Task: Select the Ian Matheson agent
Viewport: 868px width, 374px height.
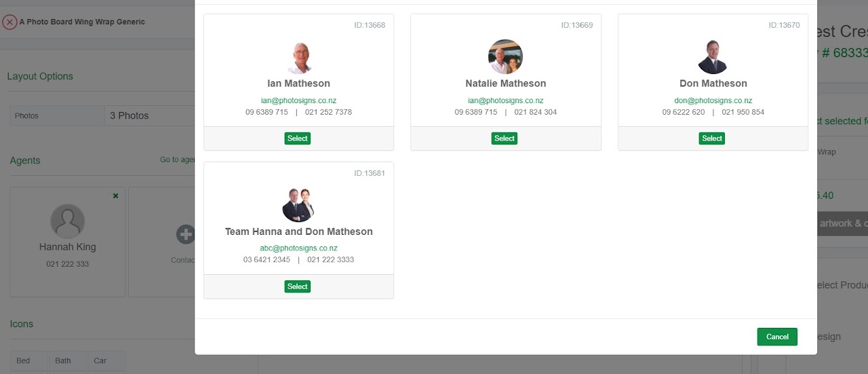Action: pos(298,138)
